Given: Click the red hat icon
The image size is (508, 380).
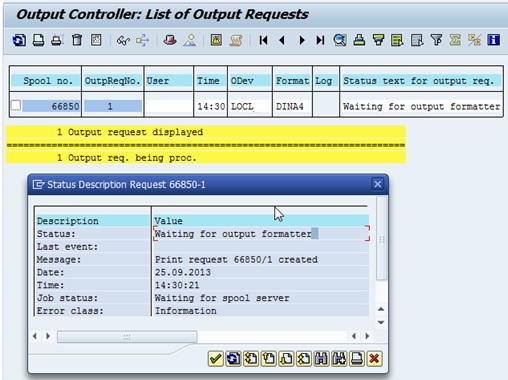Looking at the screenshot, I should tap(170, 40).
